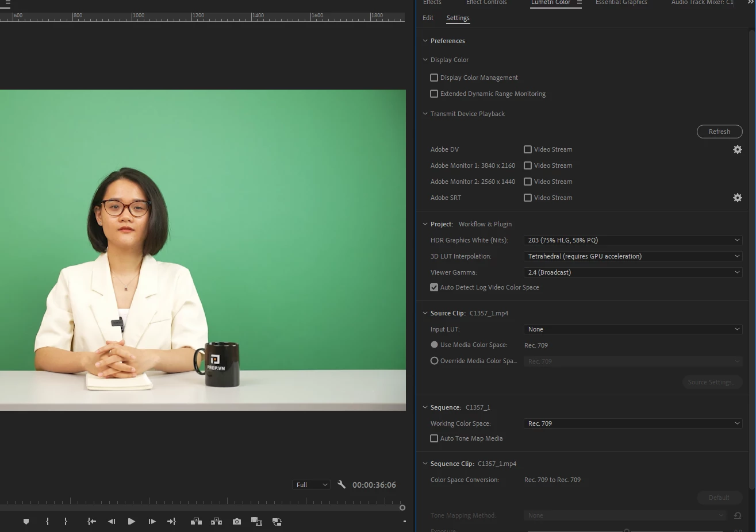Click the Extract button
The height and width of the screenshot is (532, 756).
pos(216,522)
